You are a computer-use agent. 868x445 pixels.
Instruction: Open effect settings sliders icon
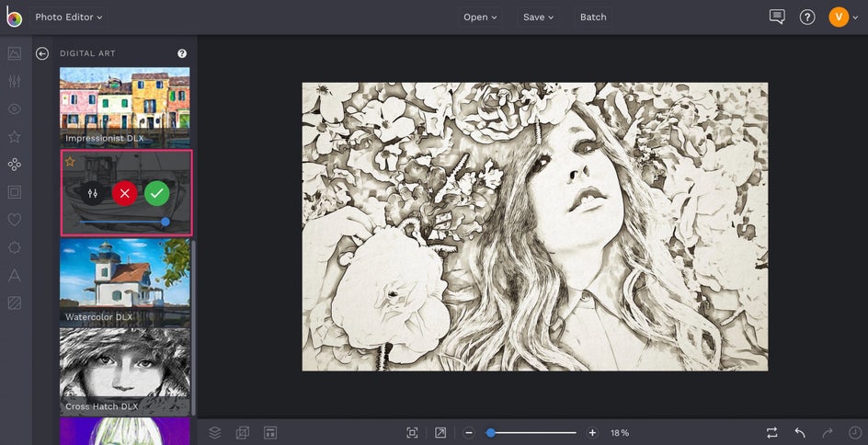coord(92,193)
